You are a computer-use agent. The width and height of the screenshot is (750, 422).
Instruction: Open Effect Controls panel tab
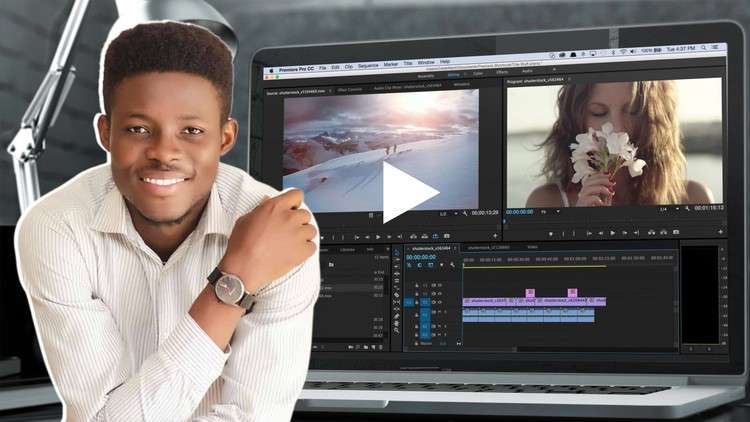[350, 90]
